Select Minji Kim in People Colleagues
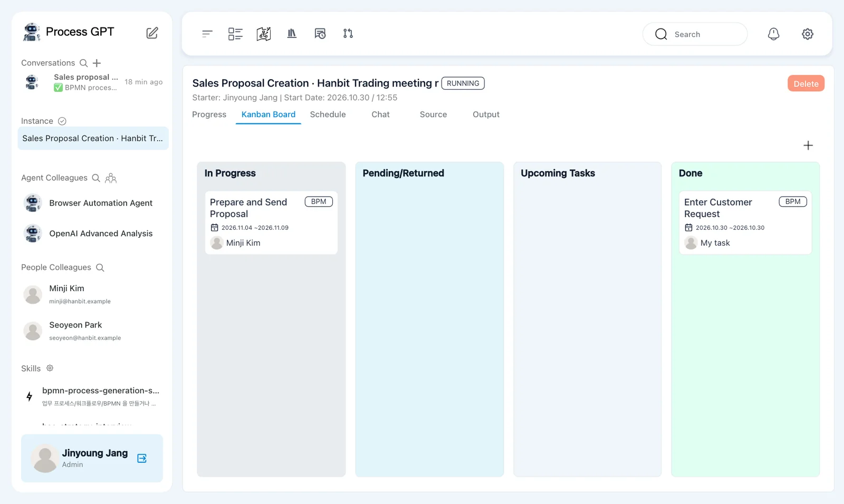Viewport: 844px width, 504px height. (93, 294)
